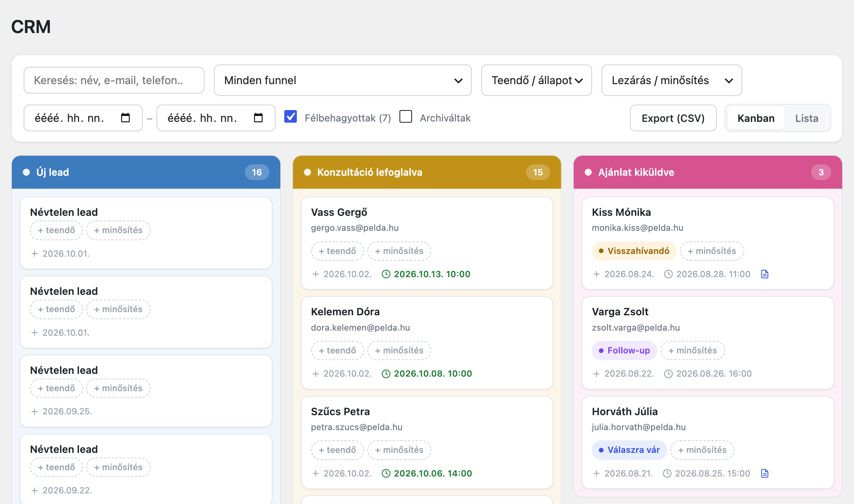Add teendő on Szűcs Petra card
This screenshot has width=854, height=504.
[x=337, y=450]
